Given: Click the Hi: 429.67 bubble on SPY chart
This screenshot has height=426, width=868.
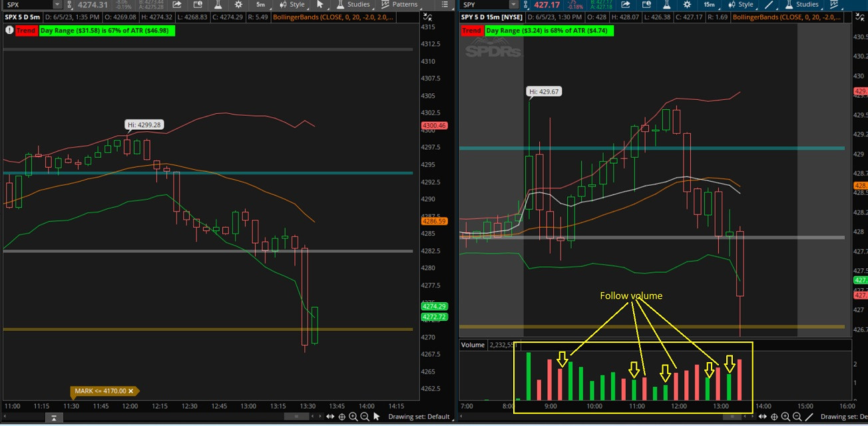Looking at the screenshot, I should coord(544,91).
